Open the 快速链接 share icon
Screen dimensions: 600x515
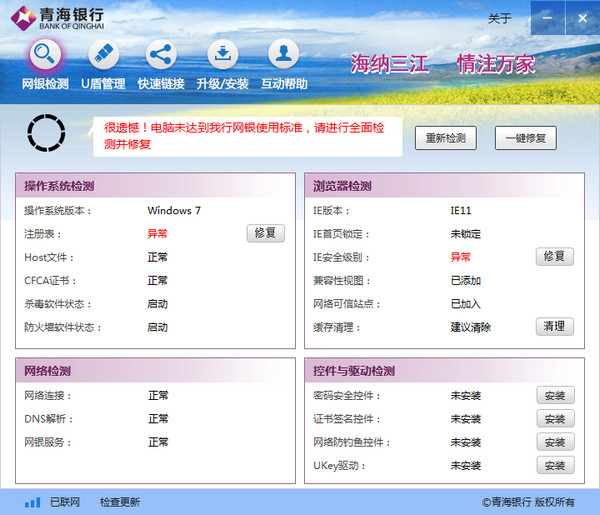pos(161,54)
